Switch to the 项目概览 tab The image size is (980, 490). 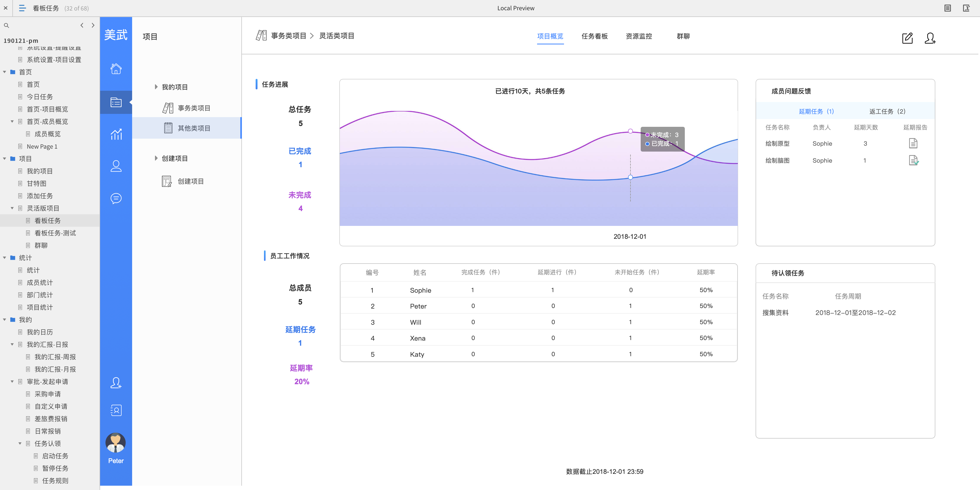coord(550,36)
